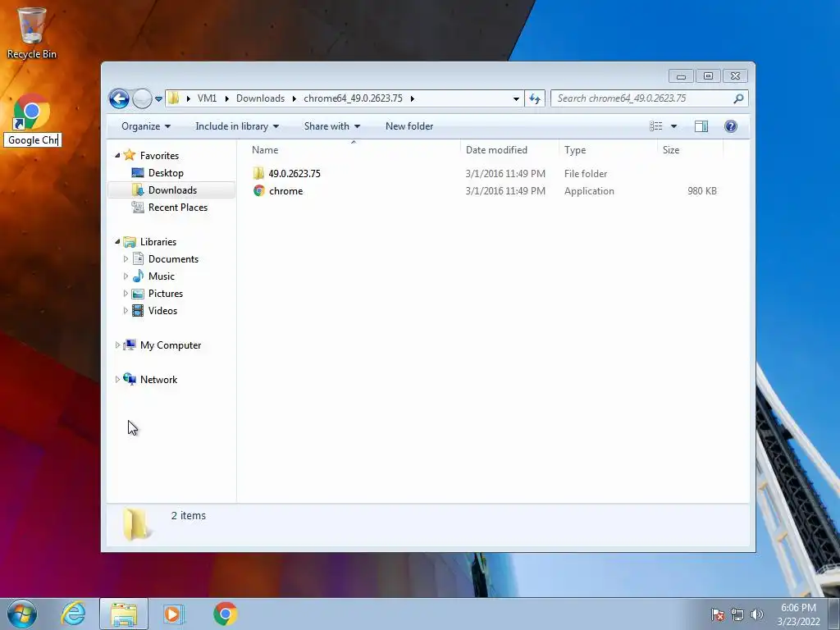Viewport: 840px width, 630px height.
Task: Collapse the Favorites group
Action: pos(117,155)
